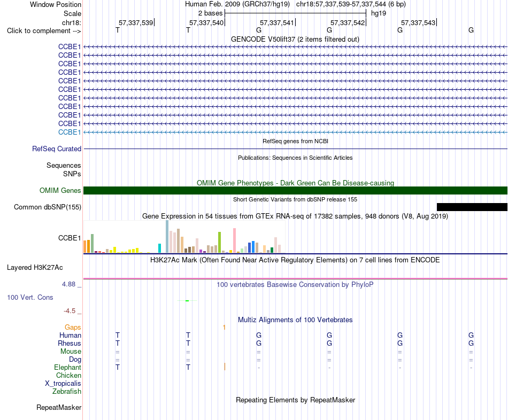Click the pink bar in GTEx chart
Screen dimensions: 508x420
point(234,240)
